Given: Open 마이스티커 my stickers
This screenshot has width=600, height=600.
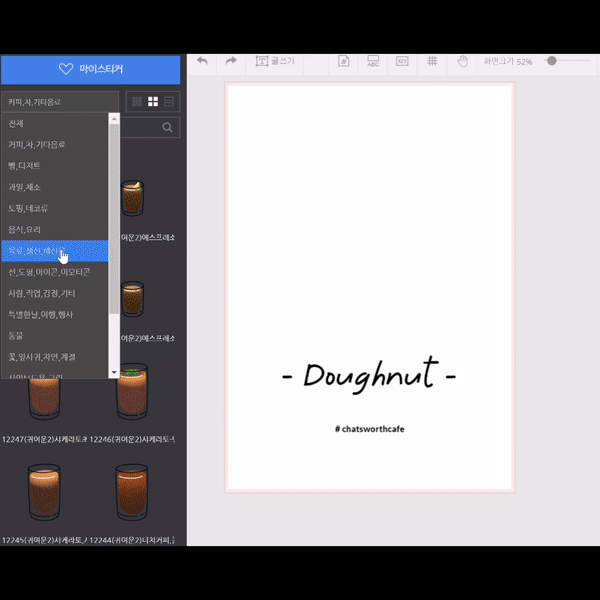Looking at the screenshot, I should pos(91,69).
